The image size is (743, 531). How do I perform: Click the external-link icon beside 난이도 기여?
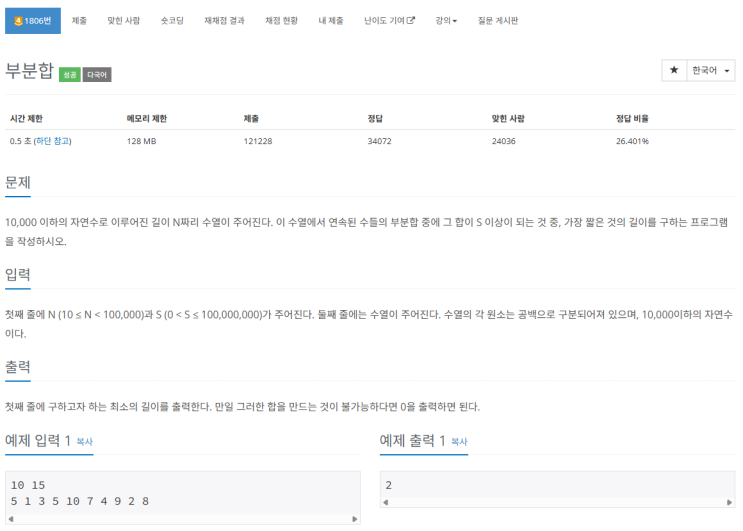411,20
